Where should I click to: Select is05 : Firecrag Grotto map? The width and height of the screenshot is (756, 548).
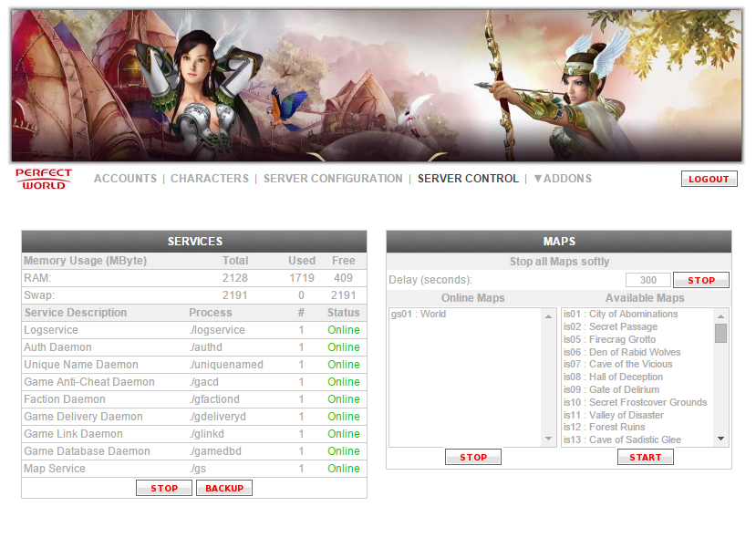pos(609,339)
